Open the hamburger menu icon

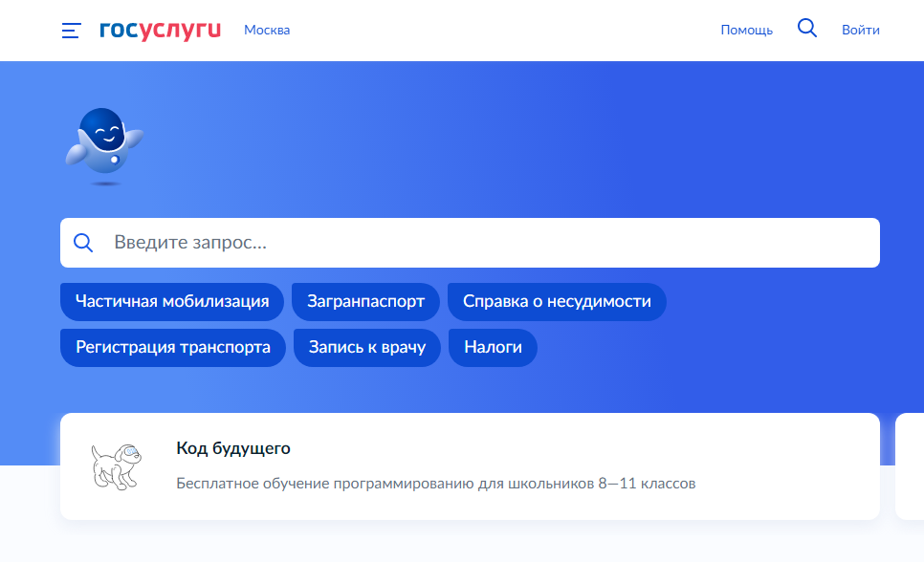tap(72, 30)
